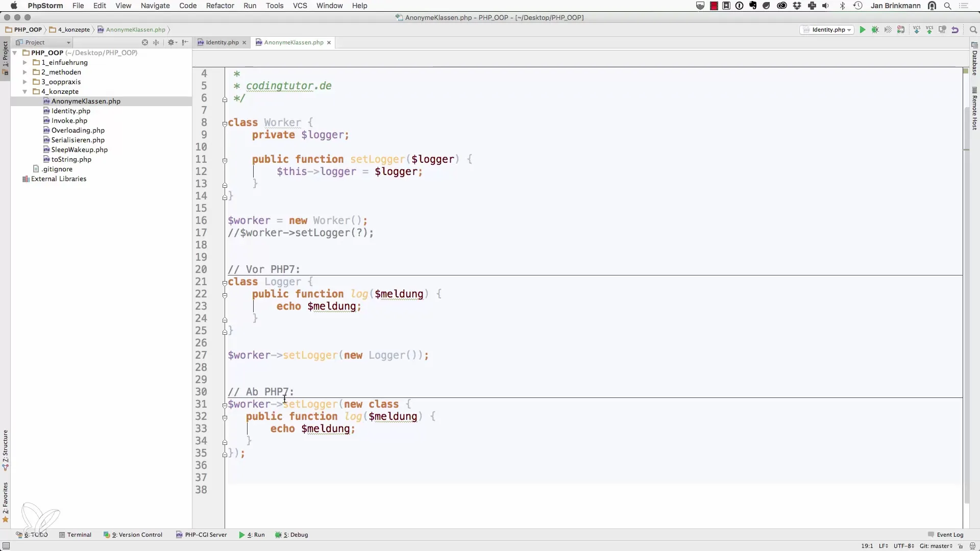Open the Navigate menu
The height and width of the screenshot is (551, 980).
[x=155, y=6]
